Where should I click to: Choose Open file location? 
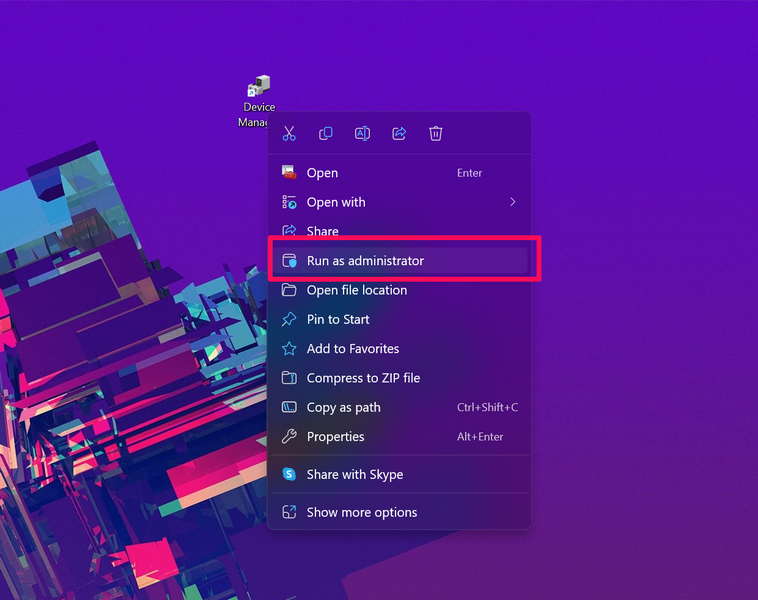[356, 290]
